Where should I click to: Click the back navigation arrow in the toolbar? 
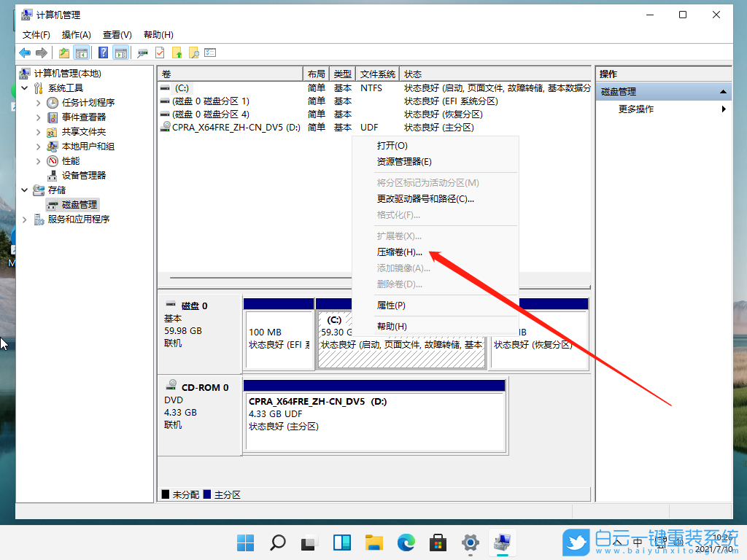coord(24,52)
